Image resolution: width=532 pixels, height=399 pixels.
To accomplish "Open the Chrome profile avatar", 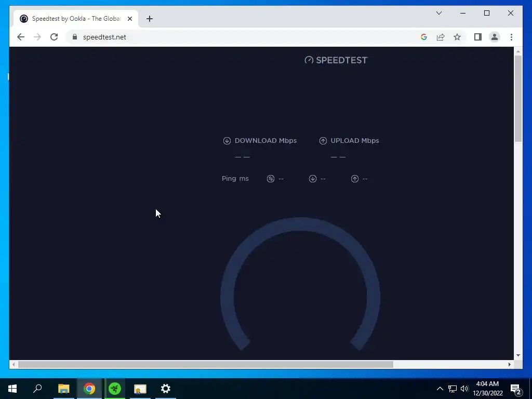I will 495,37.
